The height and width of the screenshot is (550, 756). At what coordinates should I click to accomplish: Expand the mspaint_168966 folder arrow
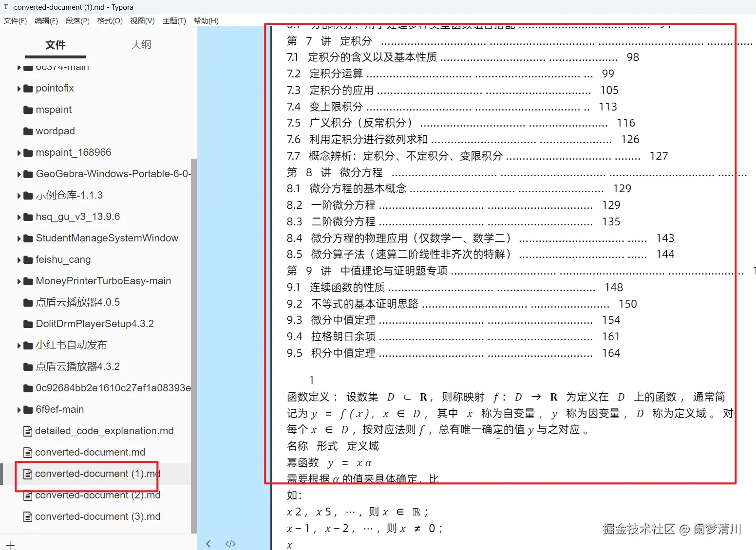(x=19, y=153)
